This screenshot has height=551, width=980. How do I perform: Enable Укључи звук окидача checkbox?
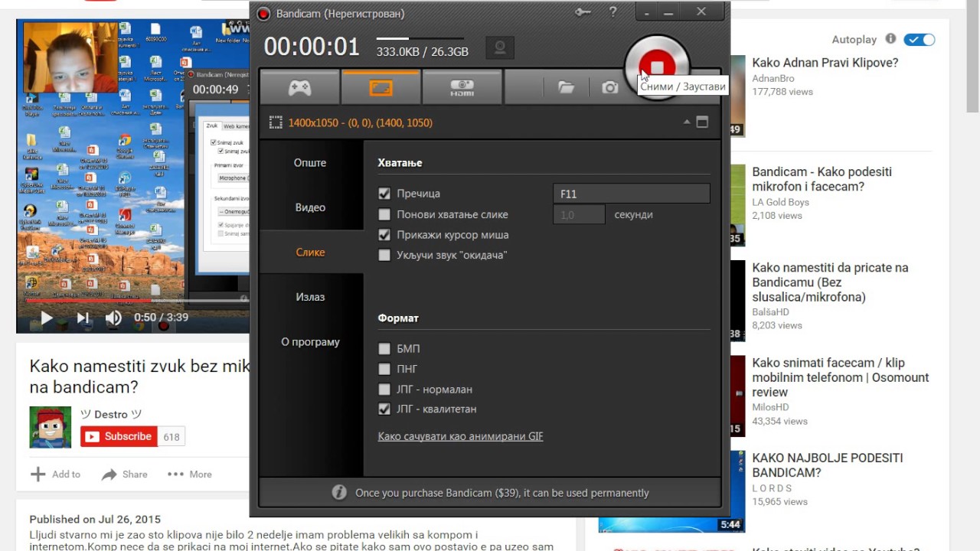click(x=384, y=256)
